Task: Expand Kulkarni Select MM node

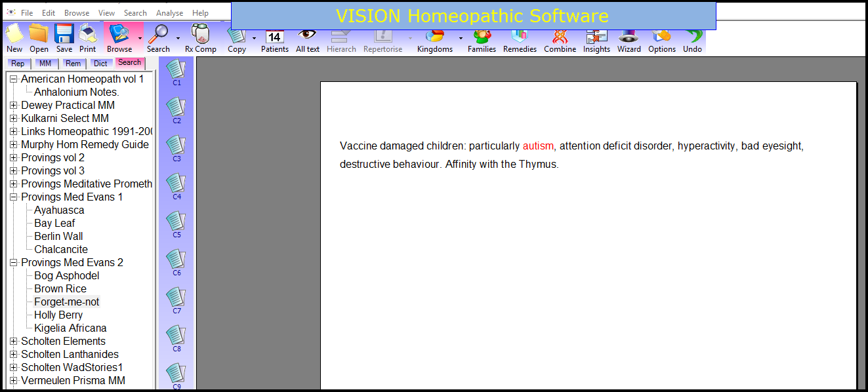Action: pos(14,119)
